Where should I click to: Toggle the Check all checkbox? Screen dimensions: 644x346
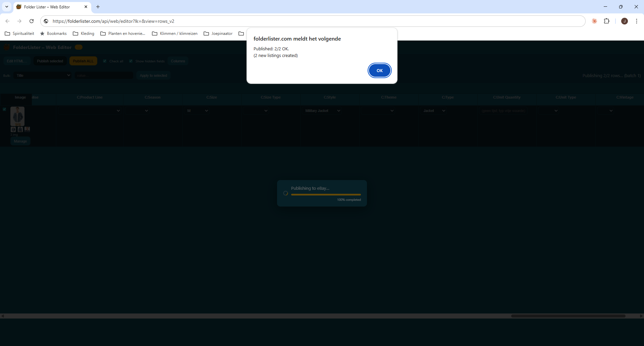pos(105,61)
